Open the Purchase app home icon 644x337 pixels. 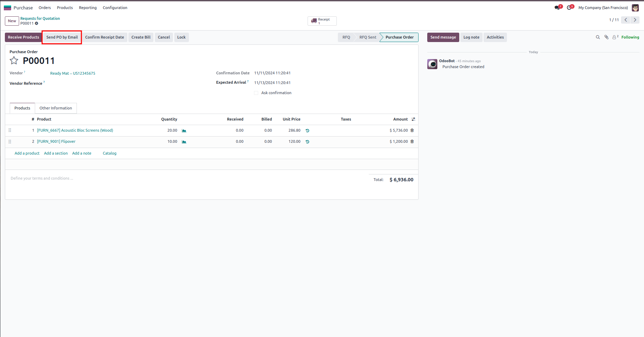[7, 8]
